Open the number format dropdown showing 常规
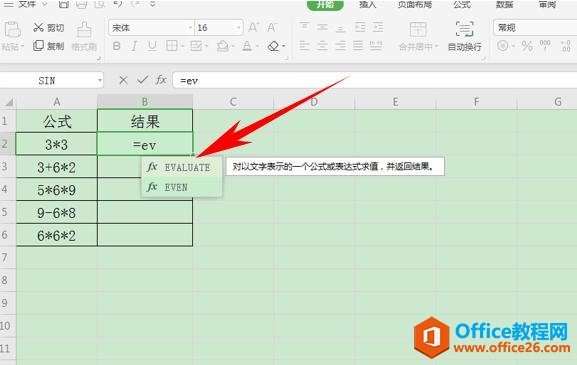Screen dimensions: 577x365 click(x=535, y=28)
